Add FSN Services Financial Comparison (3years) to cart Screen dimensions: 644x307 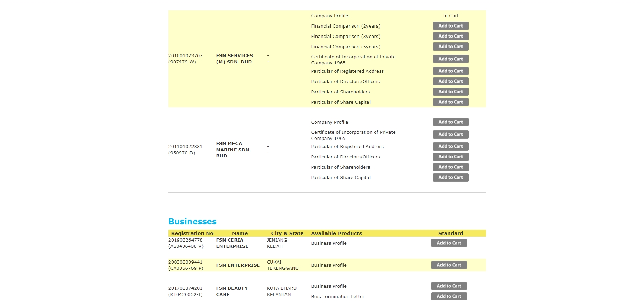click(x=450, y=36)
